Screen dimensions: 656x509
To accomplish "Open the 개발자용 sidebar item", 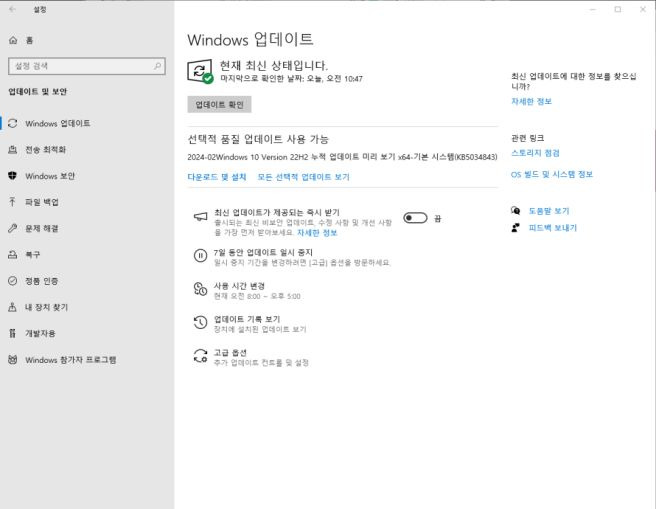I will pos(87,333).
